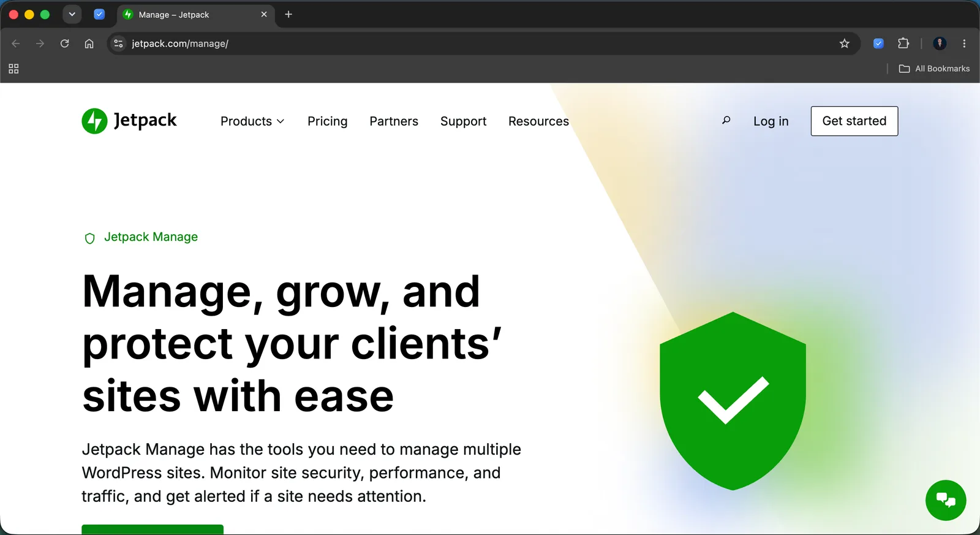The width and height of the screenshot is (980, 535).
Task: Click the Get started button
Action: (x=854, y=121)
